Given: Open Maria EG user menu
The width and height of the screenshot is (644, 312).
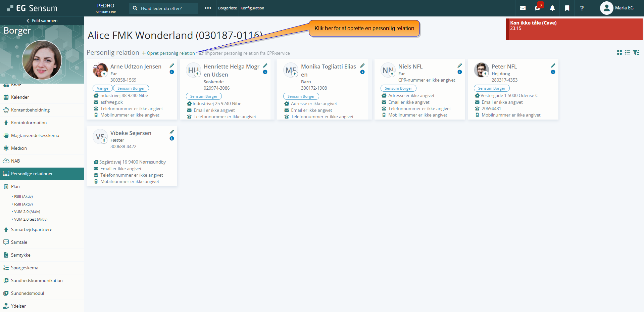Looking at the screenshot, I should (x=617, y=8).
